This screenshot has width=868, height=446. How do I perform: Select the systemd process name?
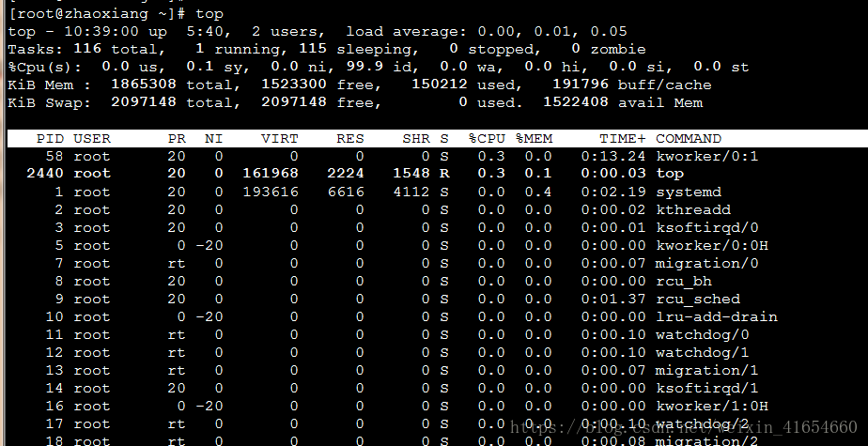click(x=688, y=192)
